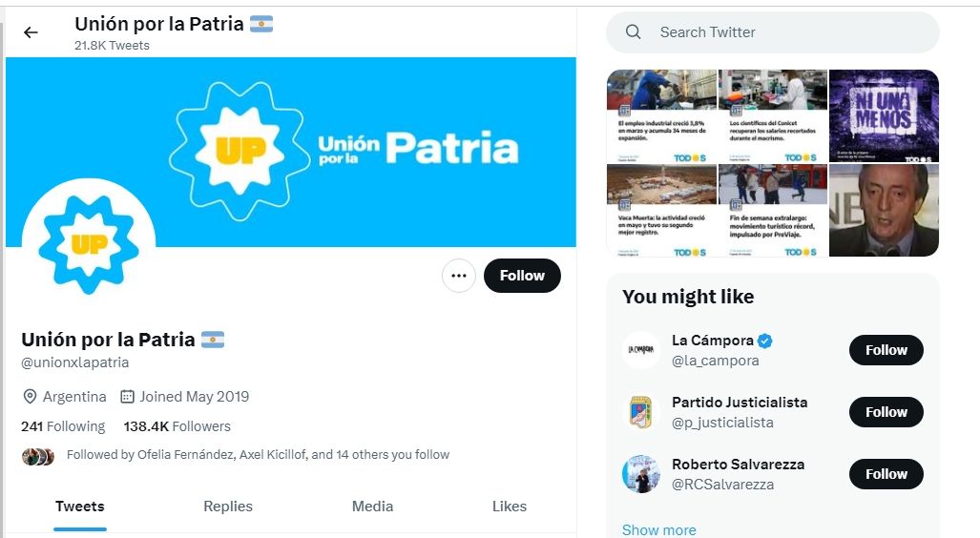The image size is (980, 538).
Task: Open the Likes tab
Action: pos(510,507)
